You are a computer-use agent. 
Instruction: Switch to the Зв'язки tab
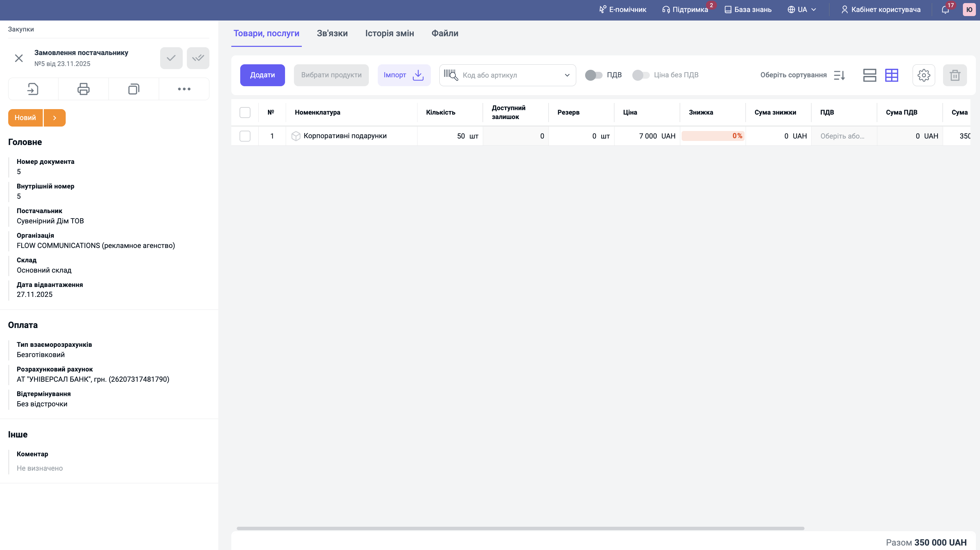tap(332, 34)
